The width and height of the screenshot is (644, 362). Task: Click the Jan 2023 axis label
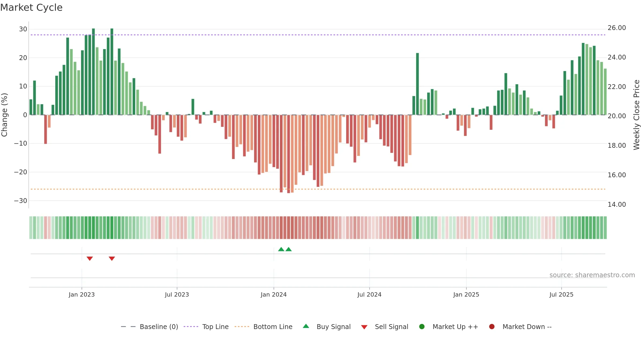tap(82, 294)
